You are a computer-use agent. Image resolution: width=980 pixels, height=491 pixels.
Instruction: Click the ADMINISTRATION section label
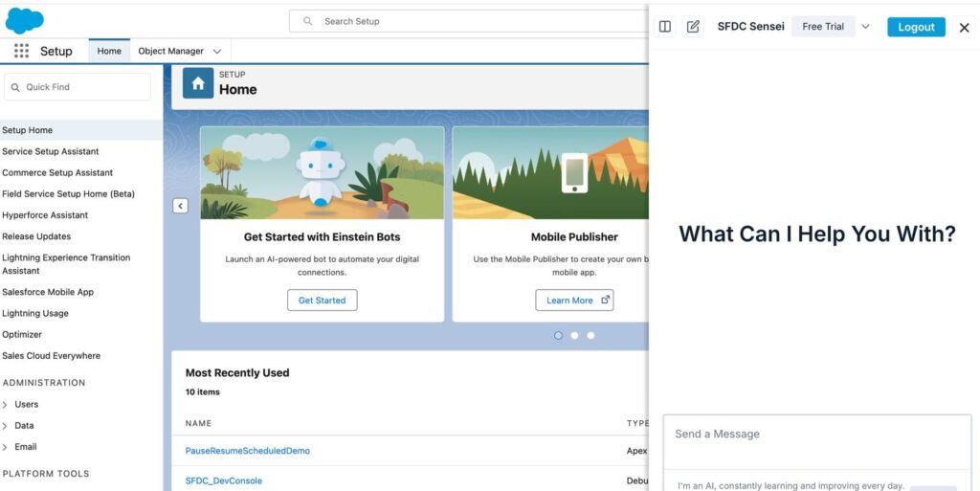[44, 382]
